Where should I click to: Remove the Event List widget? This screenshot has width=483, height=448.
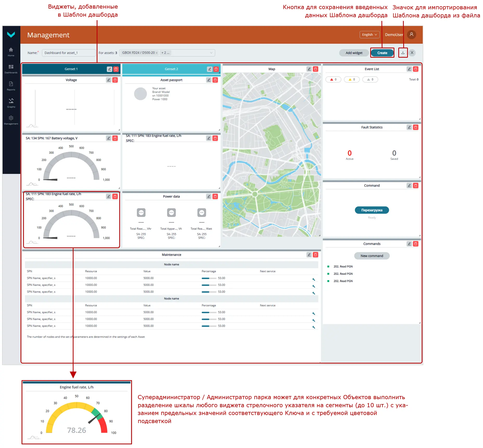[416, 69]
